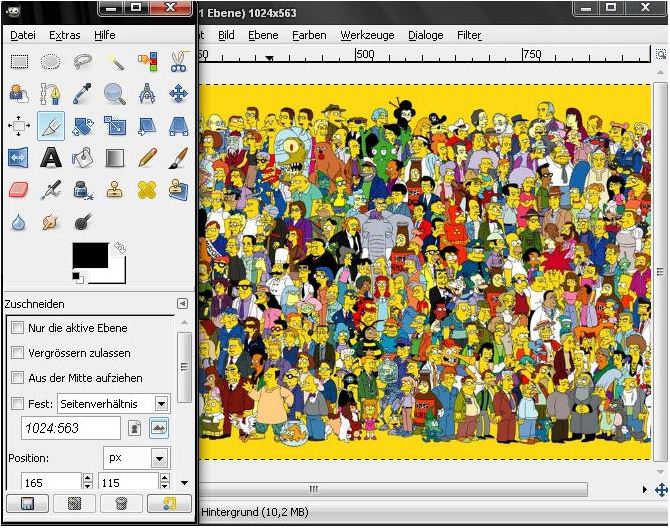
Task: Select the Rectangle Select tool
Action: (x=19, y=62)
